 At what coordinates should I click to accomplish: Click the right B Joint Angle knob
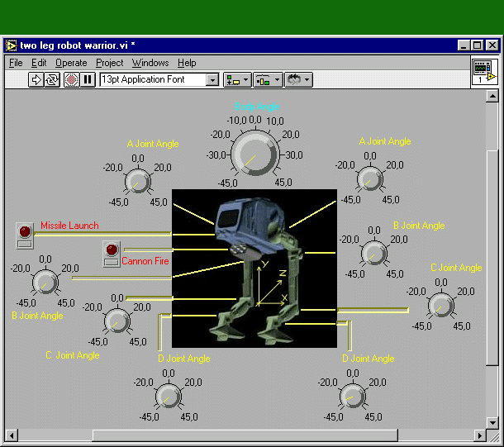tap(374, 254)
